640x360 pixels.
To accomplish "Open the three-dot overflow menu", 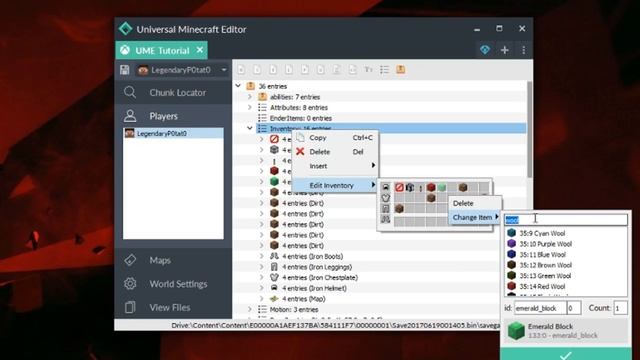I will coord(524,50).
